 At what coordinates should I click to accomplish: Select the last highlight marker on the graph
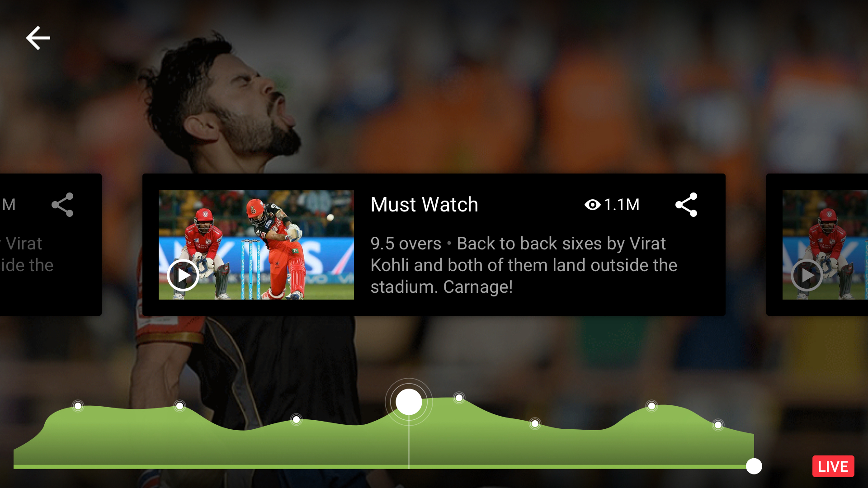click(718, 425)
